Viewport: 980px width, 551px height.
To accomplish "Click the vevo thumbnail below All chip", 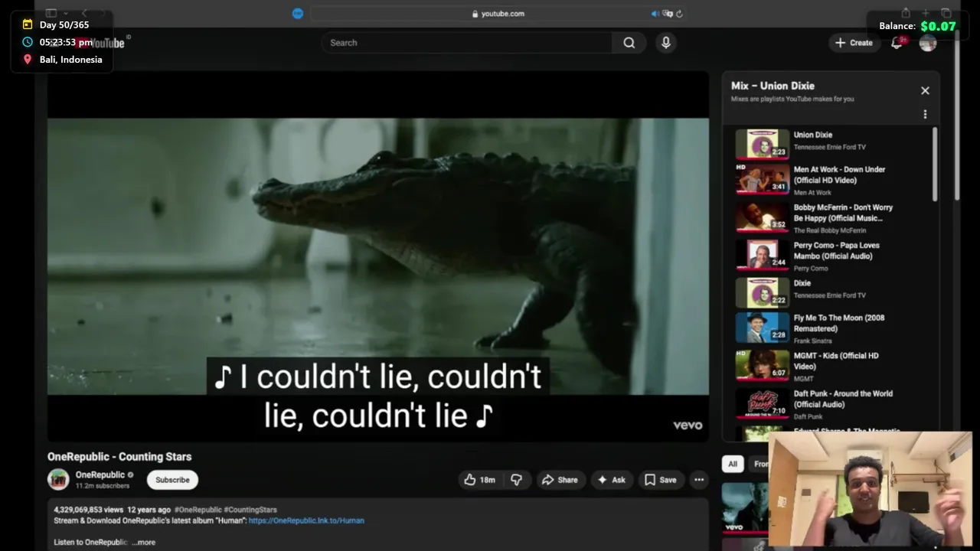I will click(745, 507).
